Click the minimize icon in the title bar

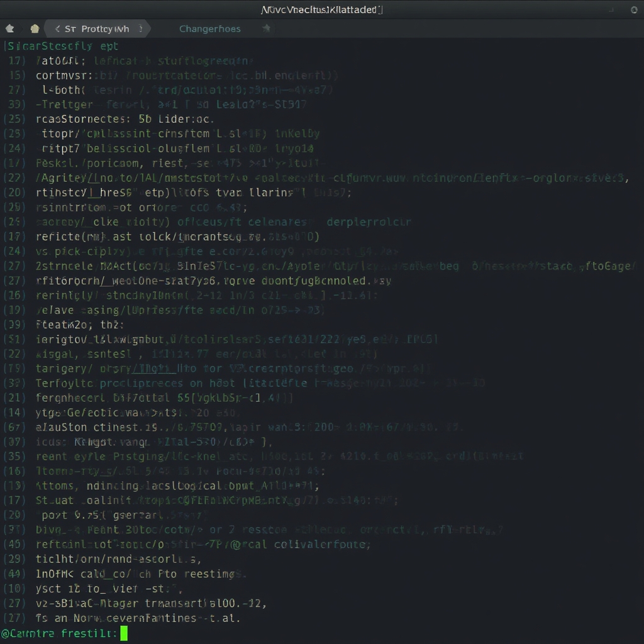[610, 10]
